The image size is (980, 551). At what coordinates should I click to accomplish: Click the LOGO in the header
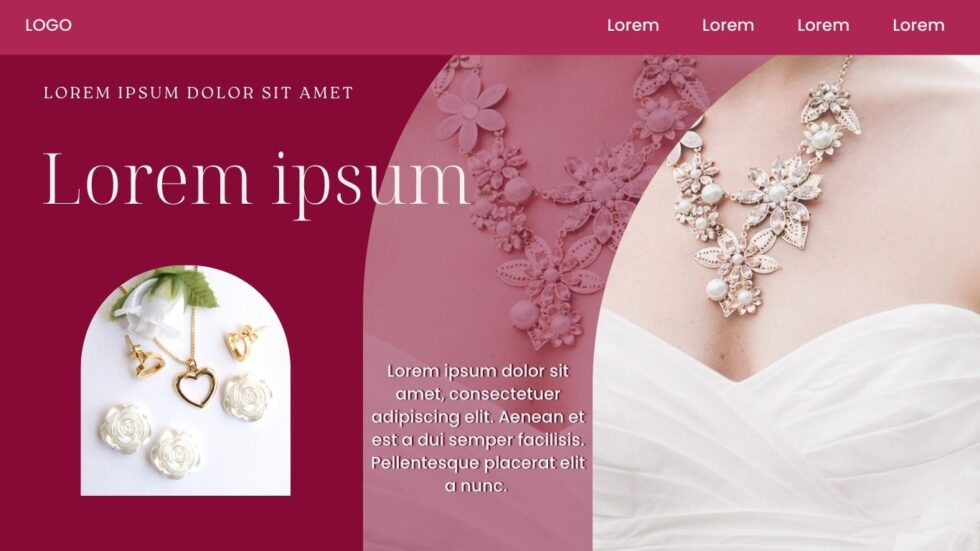point(48,25)
